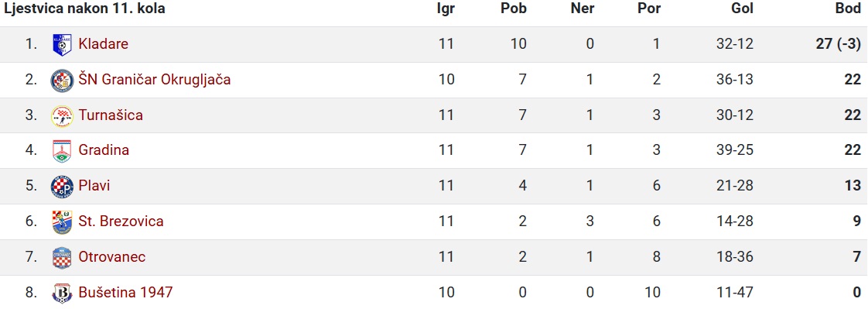
Task: Click the Bušetina 1947 club crest
Action: 61,293
